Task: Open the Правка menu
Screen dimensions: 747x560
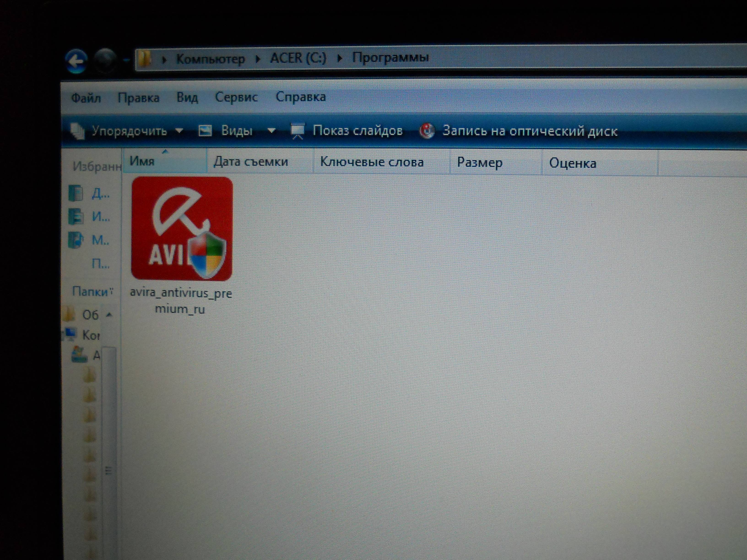Action: (x=138, y=97)
